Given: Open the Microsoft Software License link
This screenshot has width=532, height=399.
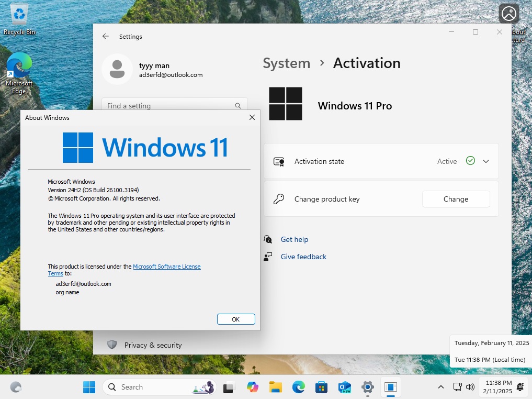Looking at the screenshot, I should 166,267.
